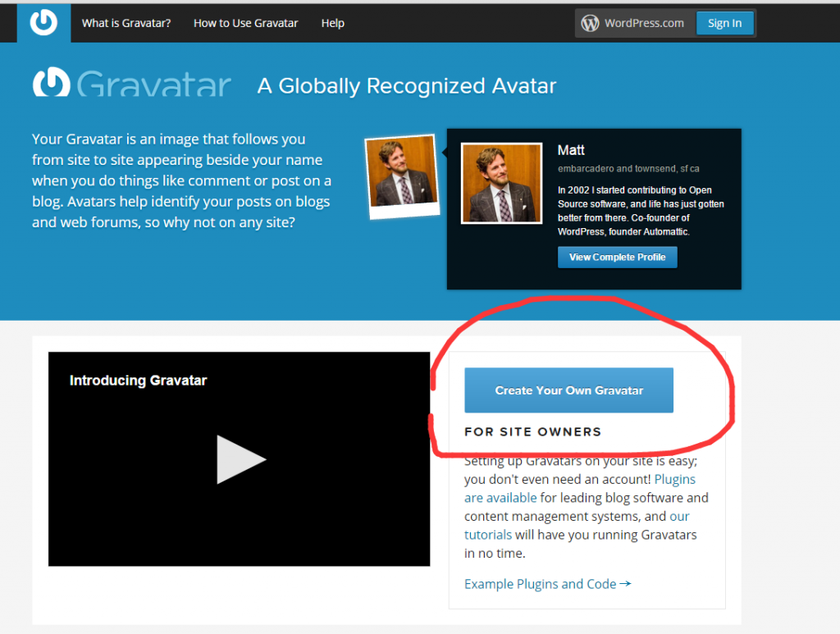Click Matt's profile picture in the card
This screenshot has height=634, width=840.
[x=501, y=183]
